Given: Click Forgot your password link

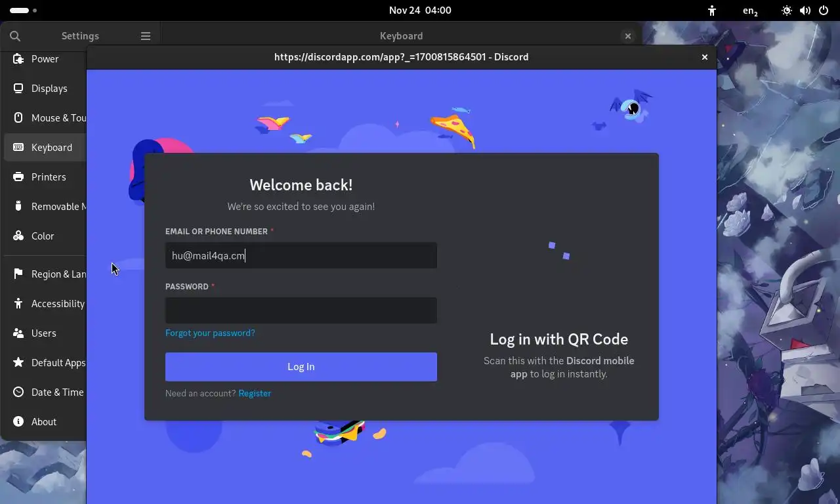Looking at the screenshot, I should point(210,333).
